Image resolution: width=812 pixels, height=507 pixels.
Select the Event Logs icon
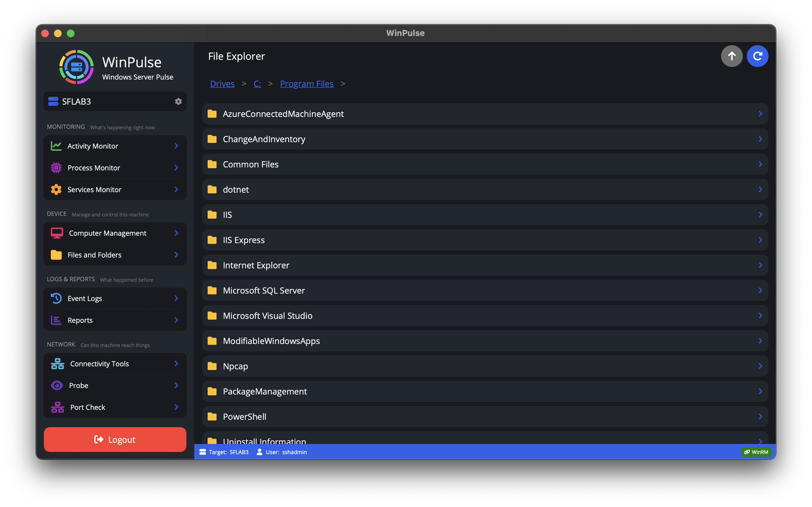[56, 298]
